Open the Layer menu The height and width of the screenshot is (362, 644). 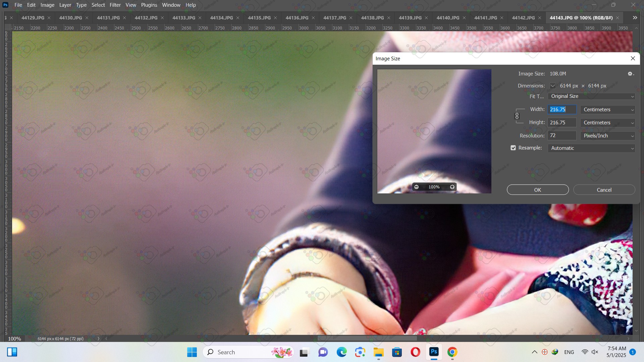click(65, 5)
